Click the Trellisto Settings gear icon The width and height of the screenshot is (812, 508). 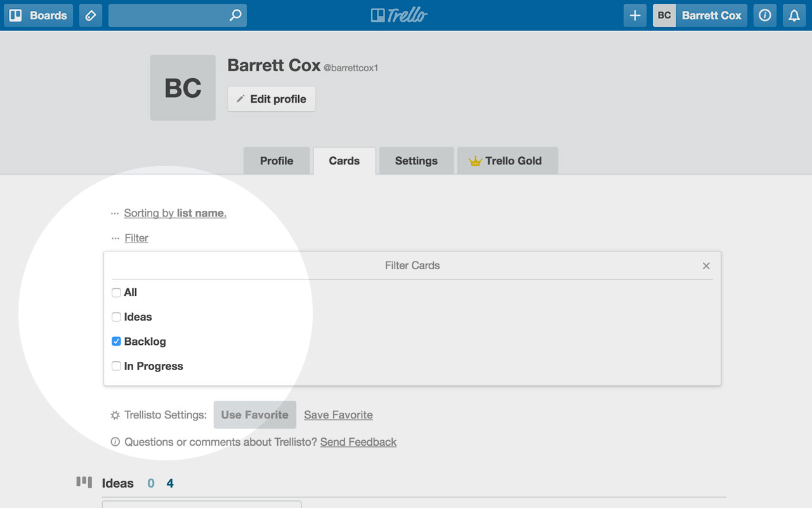coord(115,415)
